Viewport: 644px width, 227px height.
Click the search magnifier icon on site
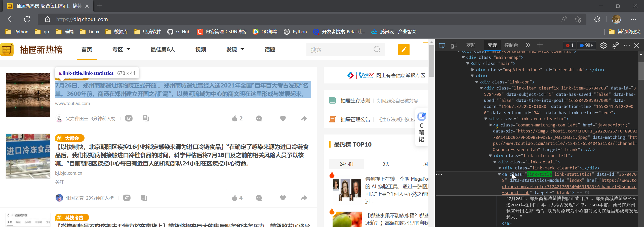tap(377, 49)
